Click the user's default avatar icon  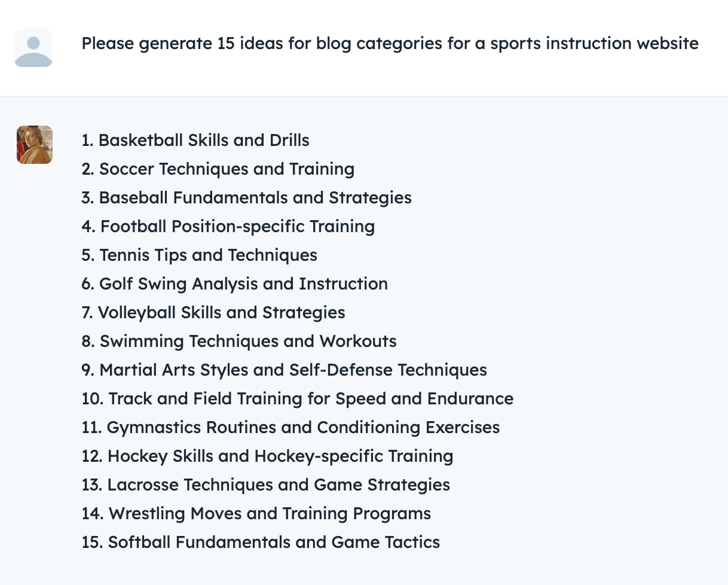33,48
